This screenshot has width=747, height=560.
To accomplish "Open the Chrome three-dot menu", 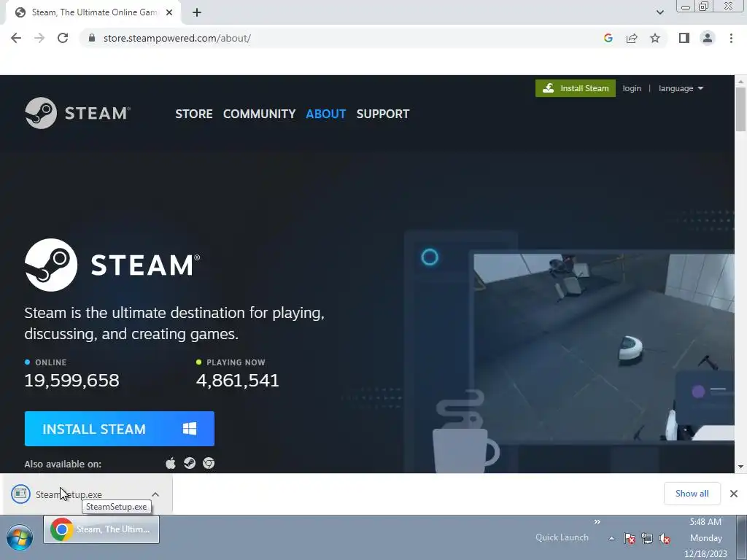I will [731, 38].
